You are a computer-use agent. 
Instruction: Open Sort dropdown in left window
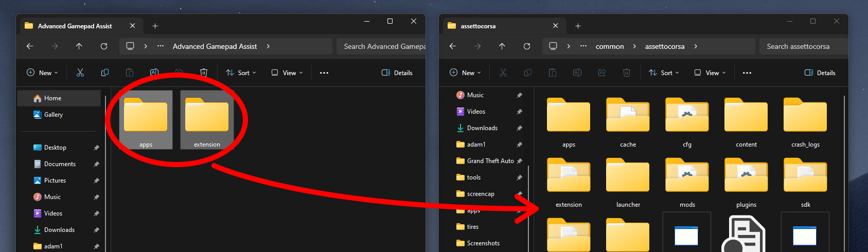click(x=241, y=73)
